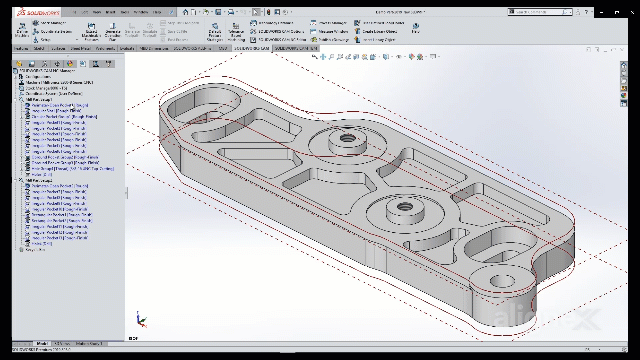Click Generate Operation Plan

tap(113, 32)
